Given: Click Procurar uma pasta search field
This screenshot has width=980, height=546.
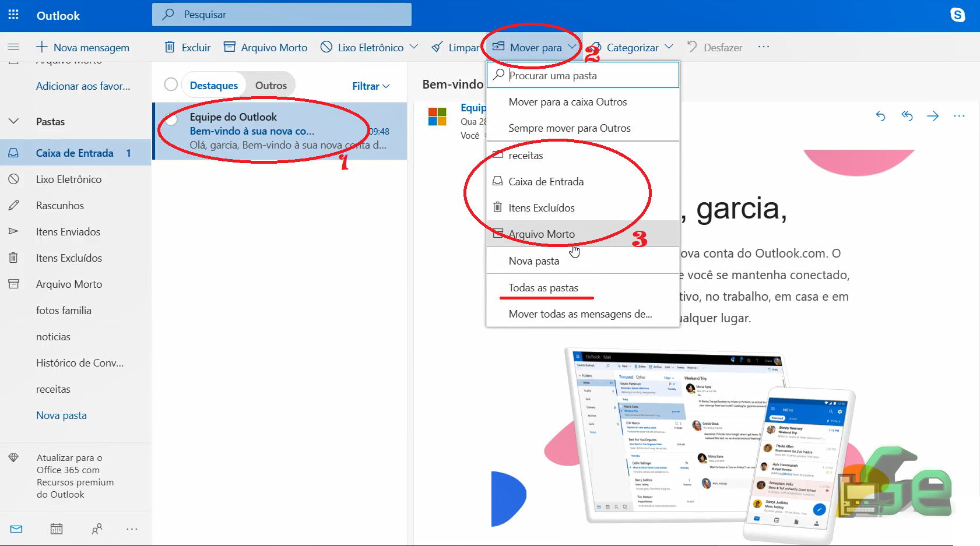Looking at the screenshot, I should coord(583,75).
